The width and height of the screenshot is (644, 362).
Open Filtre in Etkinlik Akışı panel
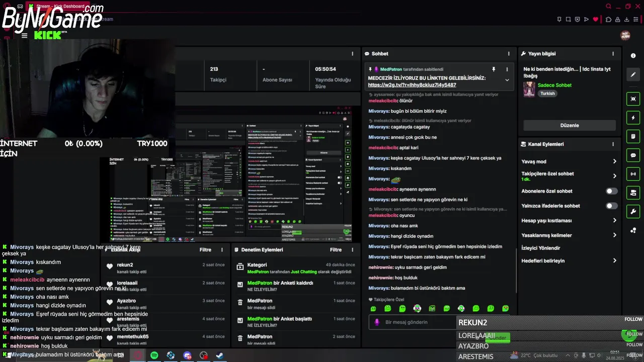(x=205, y=249)
